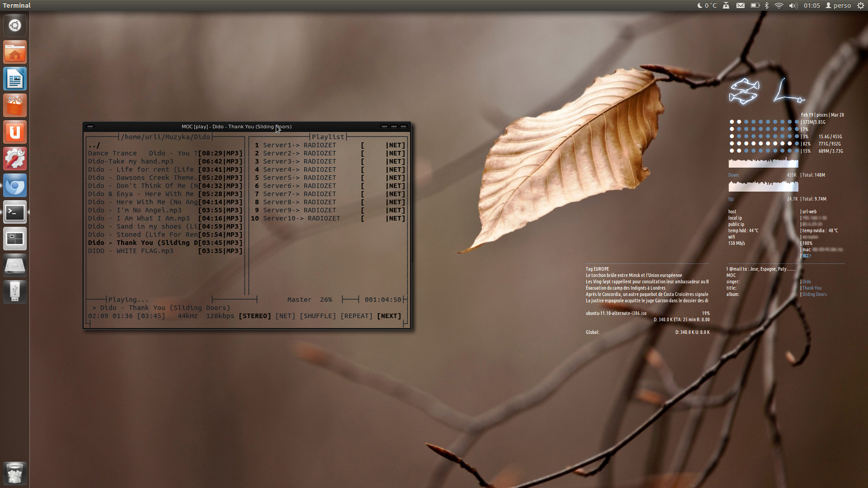Select Dido - Sand in my shoes track
The image size is (868, 488).
[x=165, y=226]
